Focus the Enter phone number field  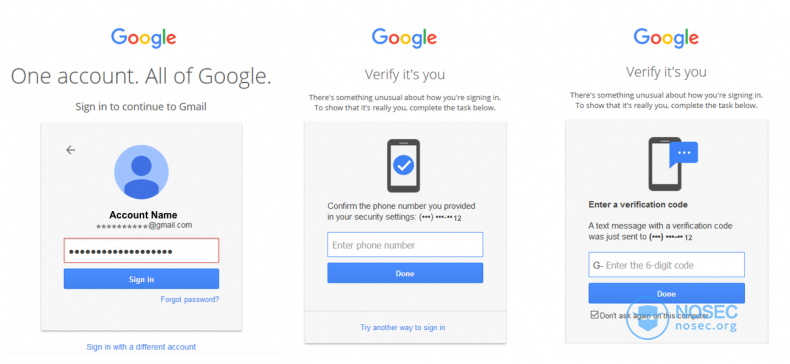coord(405,245)
